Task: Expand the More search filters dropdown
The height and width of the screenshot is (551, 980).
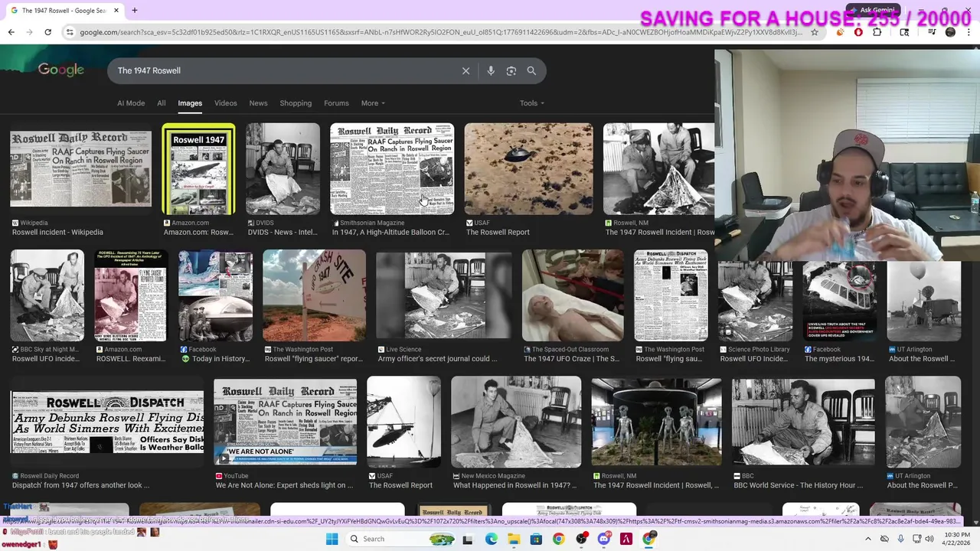Action: tap(373, 103)
